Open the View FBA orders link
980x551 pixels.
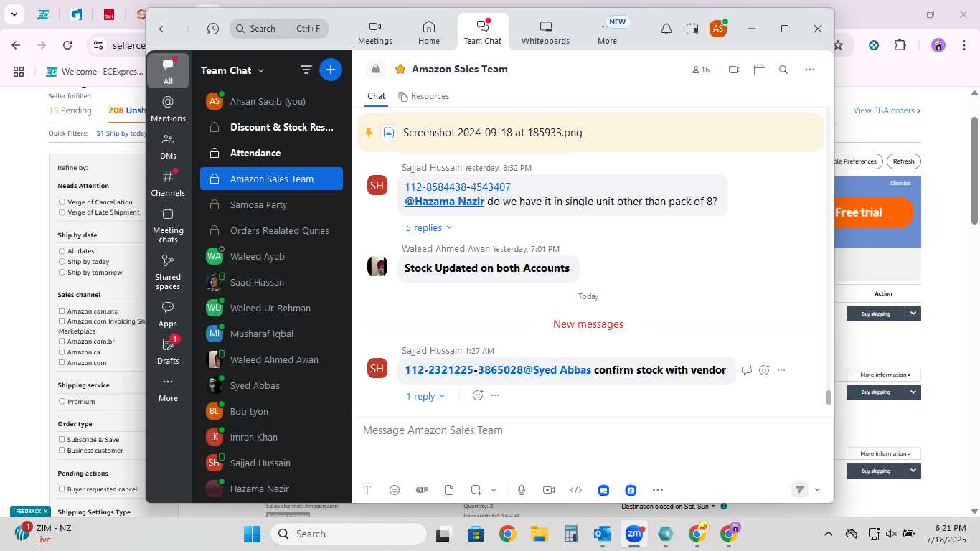pyautogui.click(x=887, y=110)
